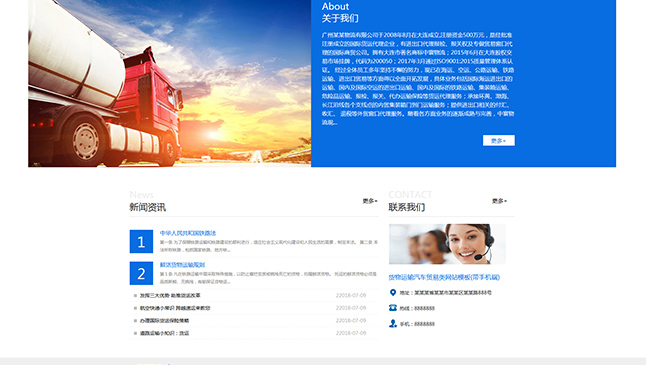
Task: Click the blue number 2 news badge
Action: coord(141,273)
